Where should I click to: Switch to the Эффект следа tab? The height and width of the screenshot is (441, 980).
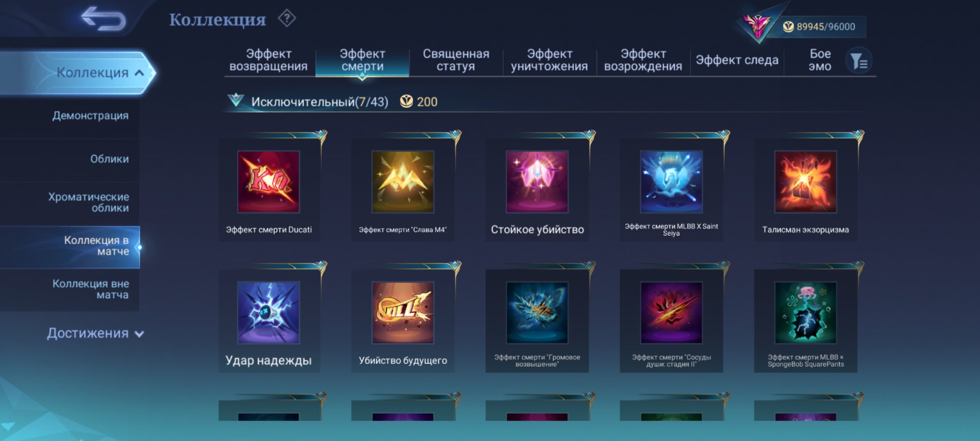coord(737,60)
